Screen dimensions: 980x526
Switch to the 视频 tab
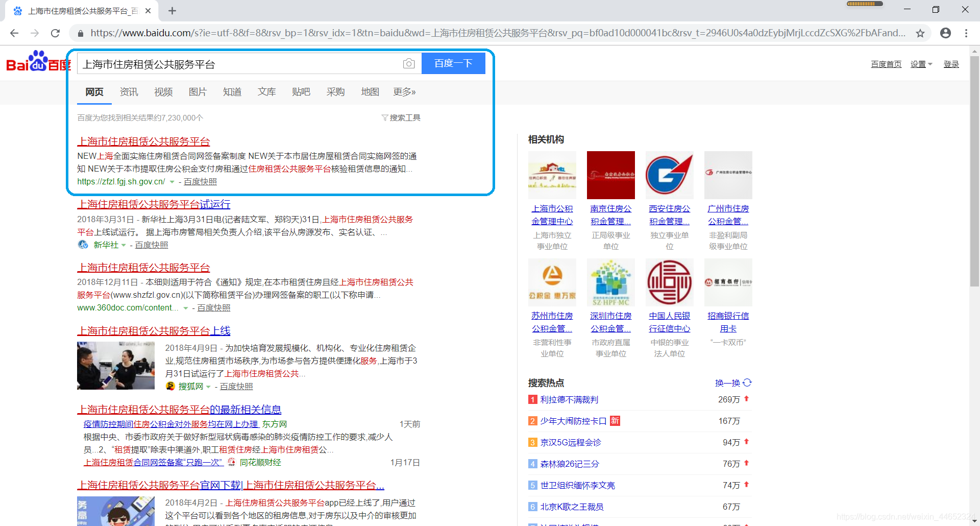tap(163, 92)
